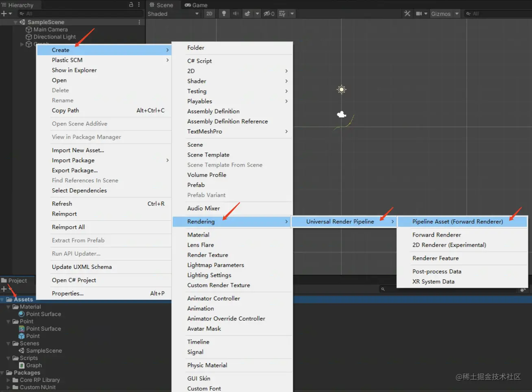Screen dimensions: 532x392
Task: Click Refresh in the context menu
Action: pos(104,204)
